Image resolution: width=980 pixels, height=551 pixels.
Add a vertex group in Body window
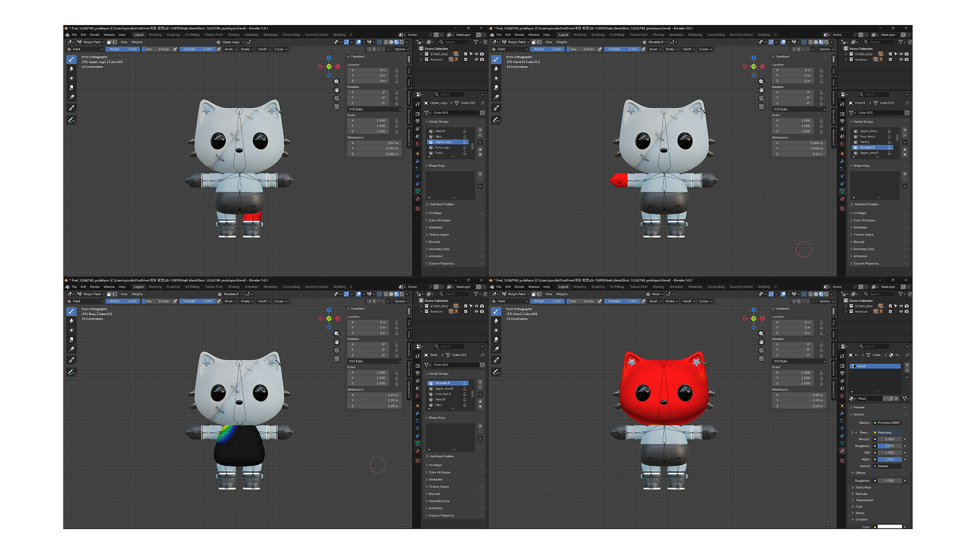click(x=480, y=382)
